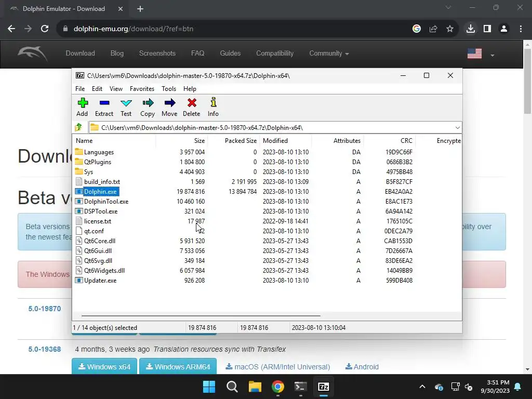
Task: Open the Chrome profile icon
Action: click(x=504, y=29)
